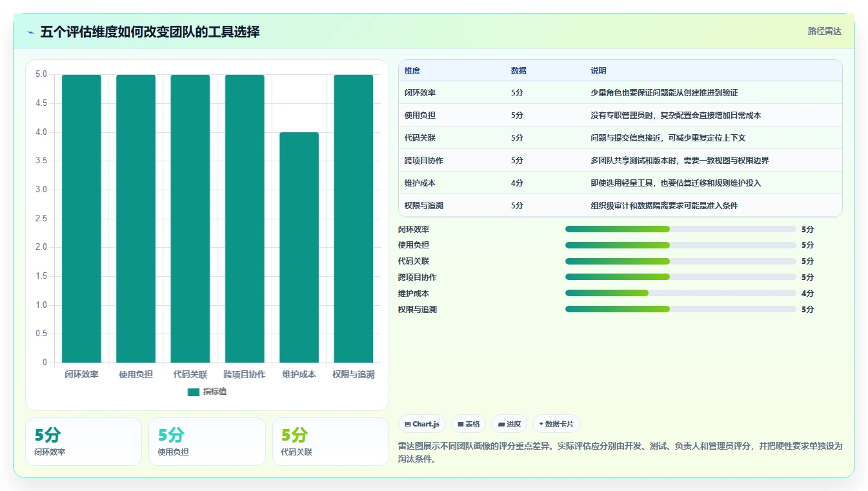Click the 跨项目协作 progress bar
The width and height of the screenshot is (868, 491).
point(681,277)
